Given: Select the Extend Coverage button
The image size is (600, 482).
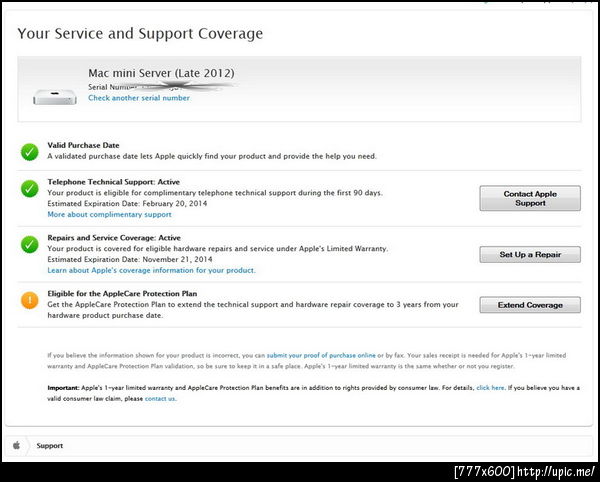Looking at the screenshot, I should coord(530,305).
